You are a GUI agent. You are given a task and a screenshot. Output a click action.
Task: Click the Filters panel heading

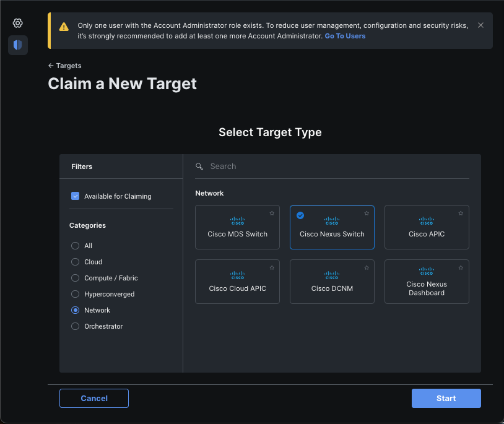tap(82, 167)
